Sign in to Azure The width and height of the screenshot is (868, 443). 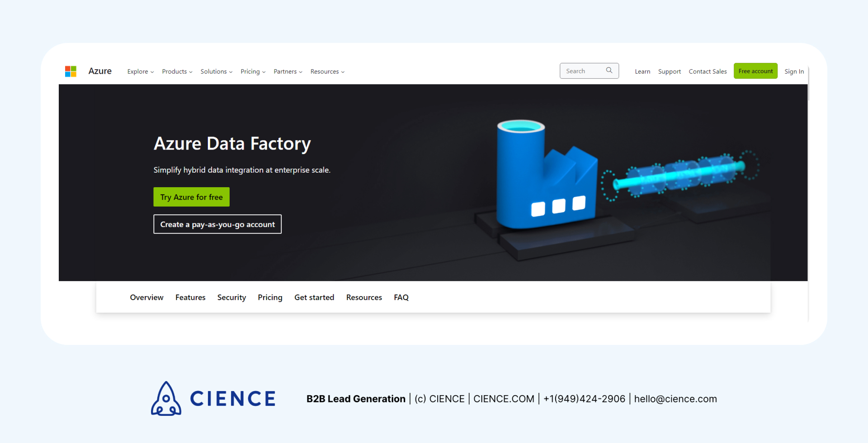tap(794, 71)
